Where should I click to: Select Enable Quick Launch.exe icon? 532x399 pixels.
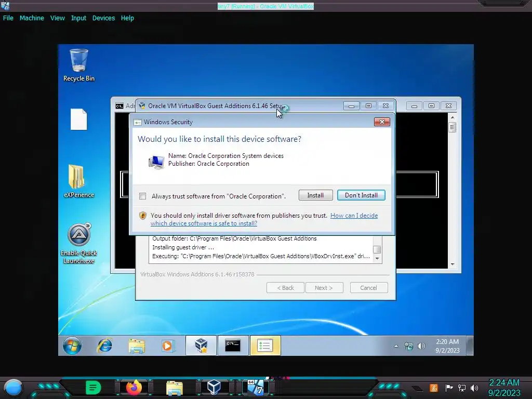[79, 244]
